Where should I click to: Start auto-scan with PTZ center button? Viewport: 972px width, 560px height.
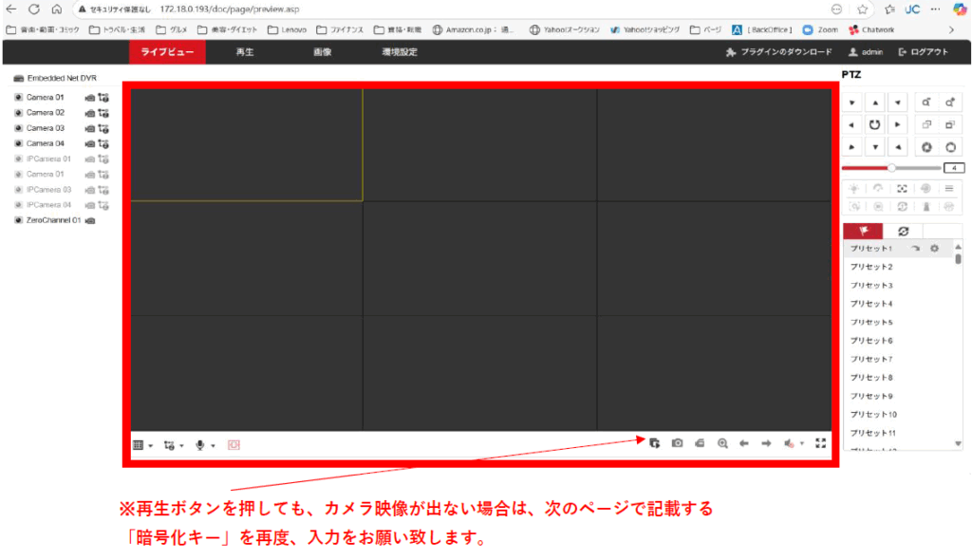point(874,124)
